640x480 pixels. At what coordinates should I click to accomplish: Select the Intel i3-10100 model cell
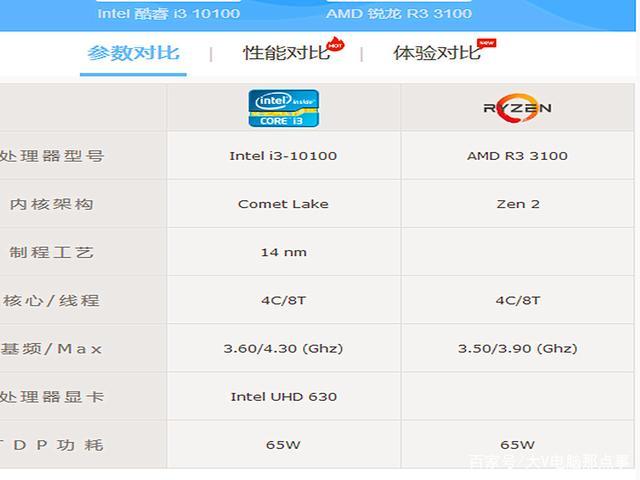[283, 156]
